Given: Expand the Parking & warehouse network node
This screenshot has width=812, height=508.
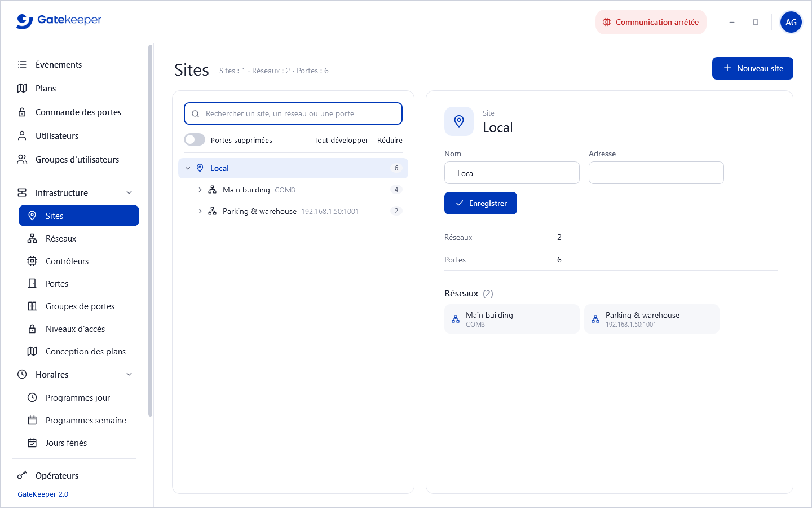Looking at the screenshot, I should point(200,211).
